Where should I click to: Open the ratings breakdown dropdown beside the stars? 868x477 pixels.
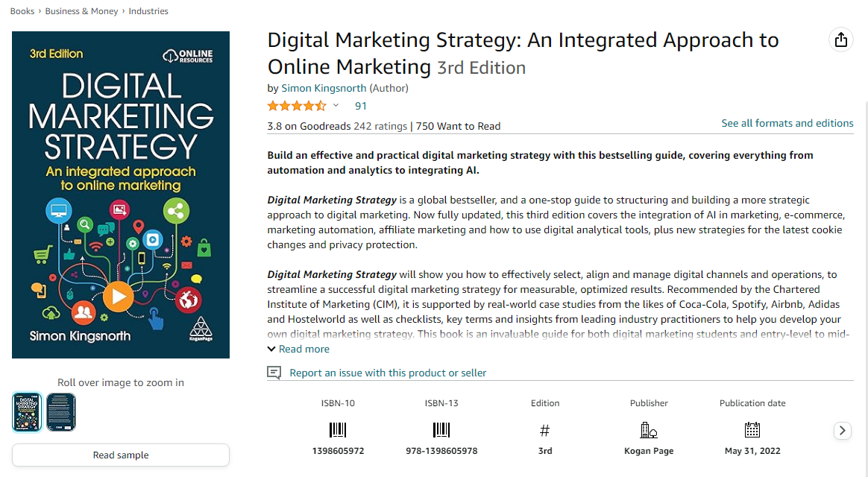(336, 106)
